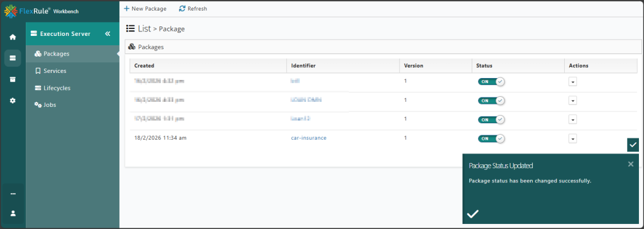This screenshot has height=229, width=644.
Task: Click the Package Status Updated title
Action: click(x=501, y=165)
